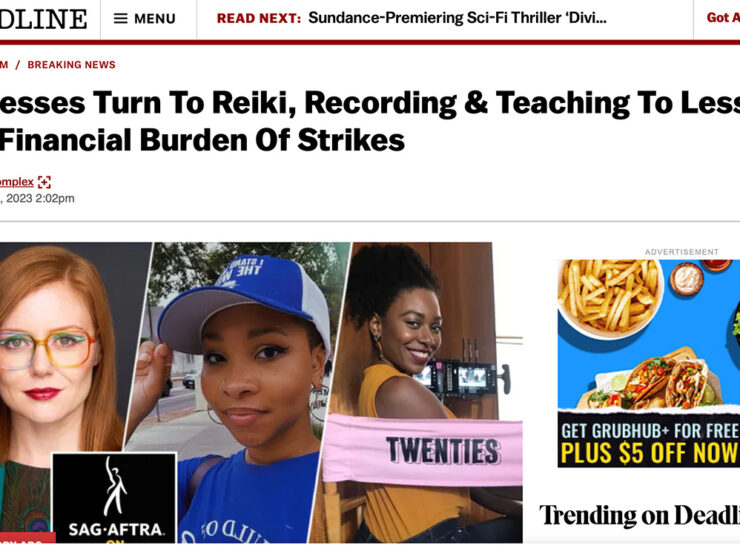
Task: Click the SAG-AFTRA logo image
Action: (114, 498)
